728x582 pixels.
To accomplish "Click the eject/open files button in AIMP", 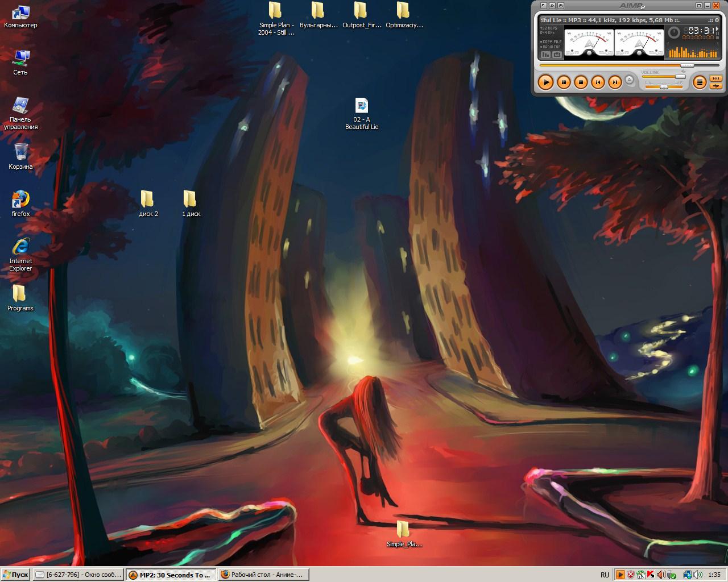I will [x=630, y=80].
